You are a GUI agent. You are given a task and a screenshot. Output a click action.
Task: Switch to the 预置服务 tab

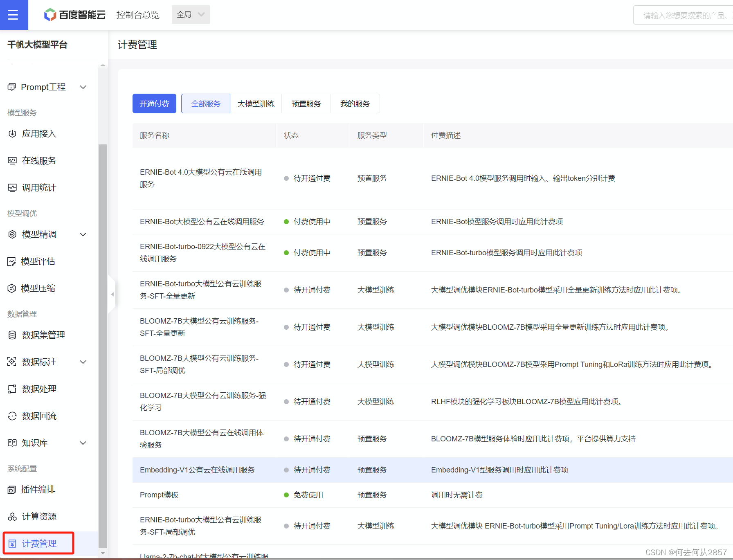click(306, 103)
